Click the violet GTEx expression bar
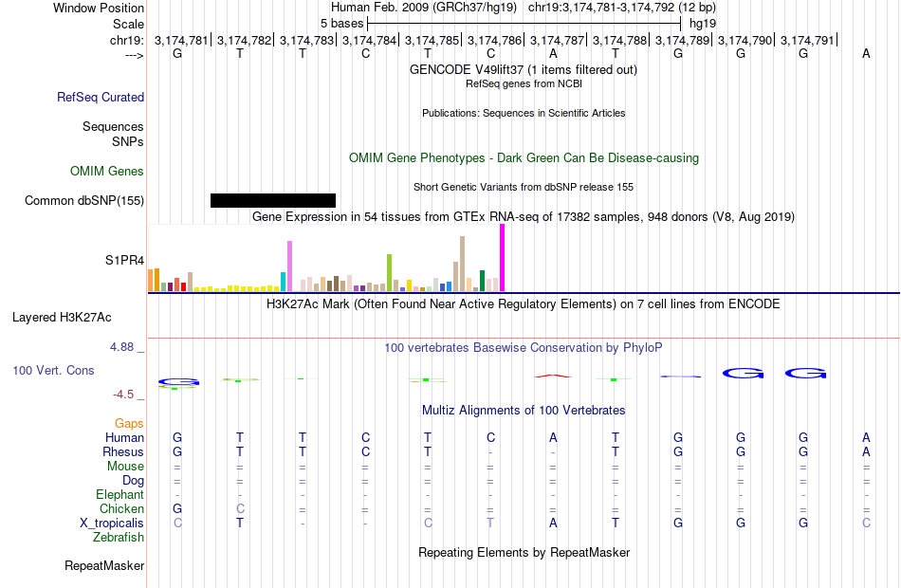Image resolution: width=901 pixels, height=588 pixels. 289,266
